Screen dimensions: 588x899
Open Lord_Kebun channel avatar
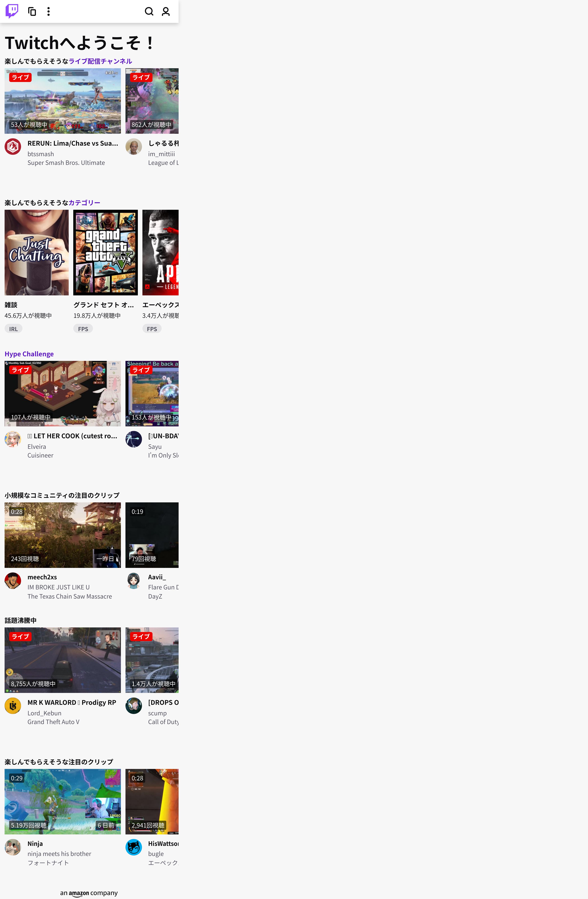click(13, 706)
